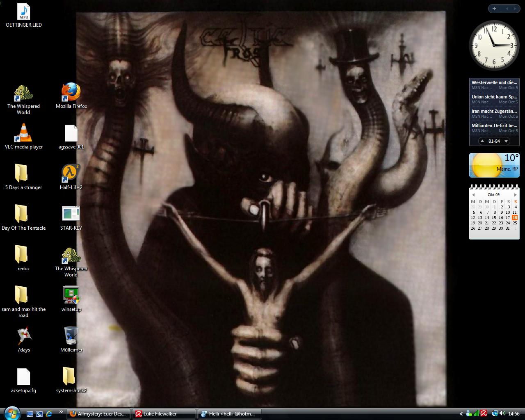The width and height of the screenshot is (525, 420).
Task: Launch Mozilla Firefox from the desktop
Action: [71, 93]
